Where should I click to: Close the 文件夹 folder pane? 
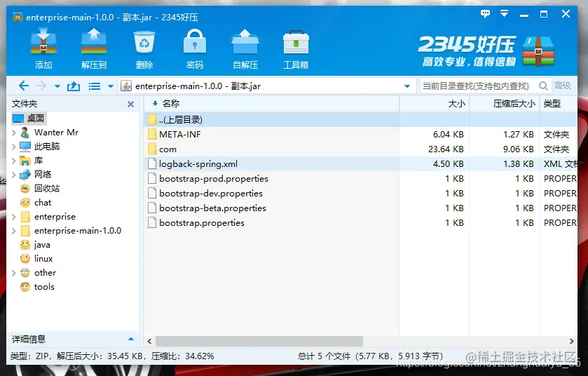click(x=130, y=104)
